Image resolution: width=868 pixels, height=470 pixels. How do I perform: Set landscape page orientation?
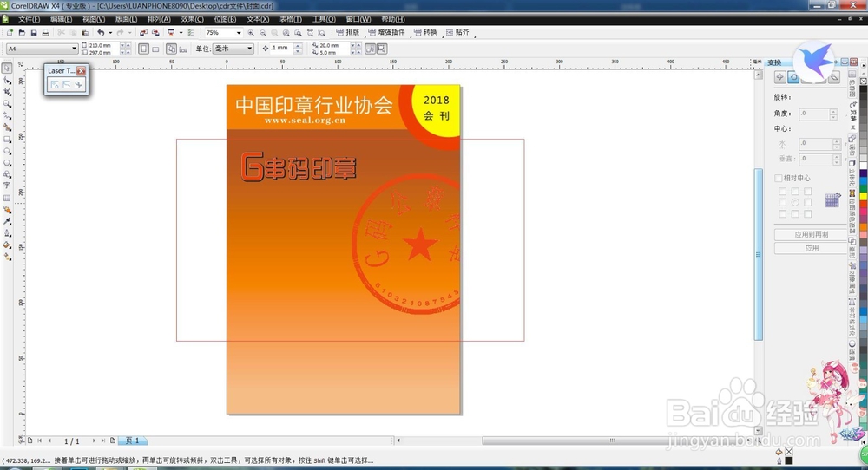(155, 49)
